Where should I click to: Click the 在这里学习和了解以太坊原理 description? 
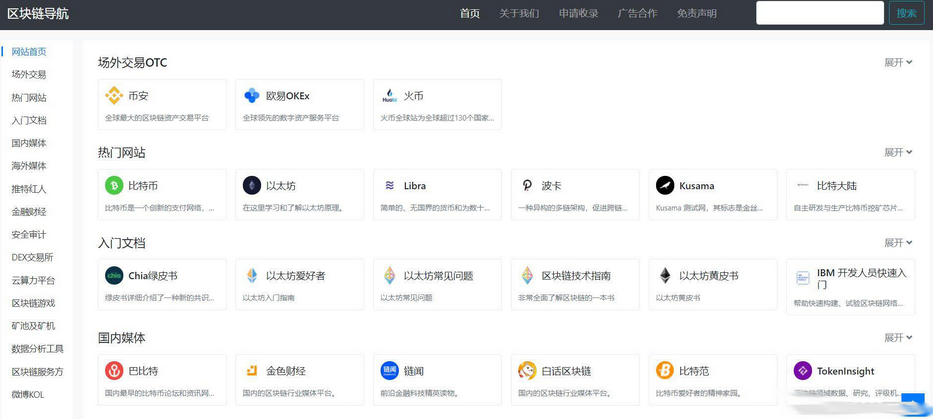pos(295,208)
